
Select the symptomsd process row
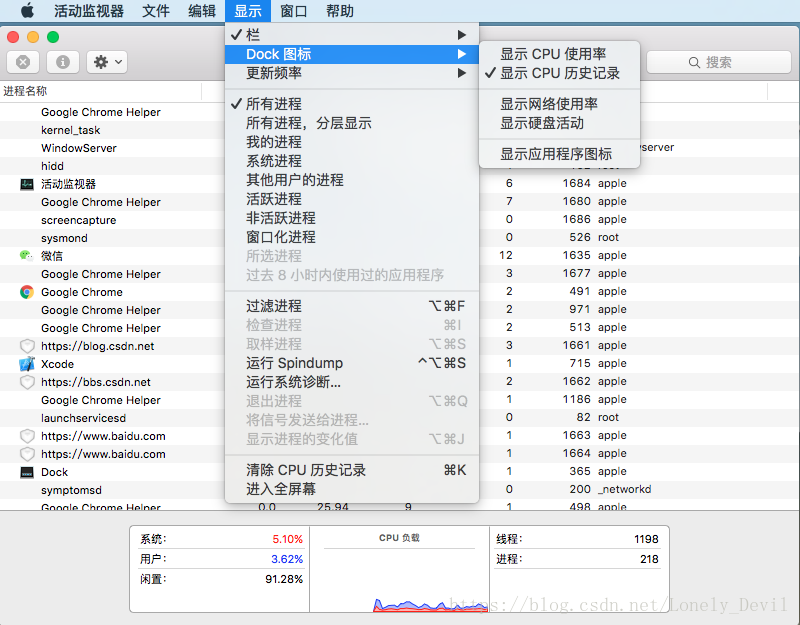point(112,490)
